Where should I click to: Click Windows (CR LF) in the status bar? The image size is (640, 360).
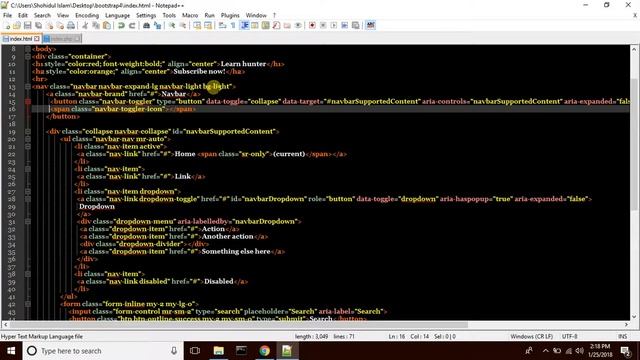tap(531, 336)
